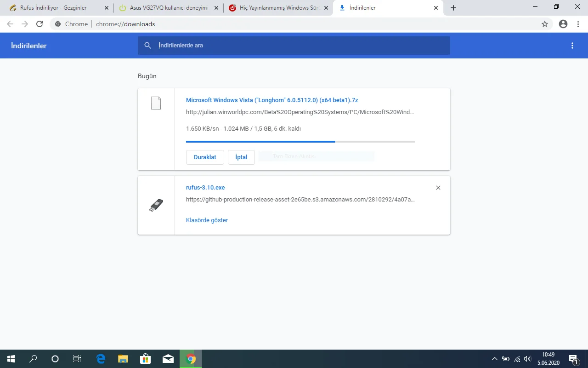Image resolution: width=588 pixels, height=368 pixels.
Task: Cancel the download with İptal
Action: (x=241, y=157)
